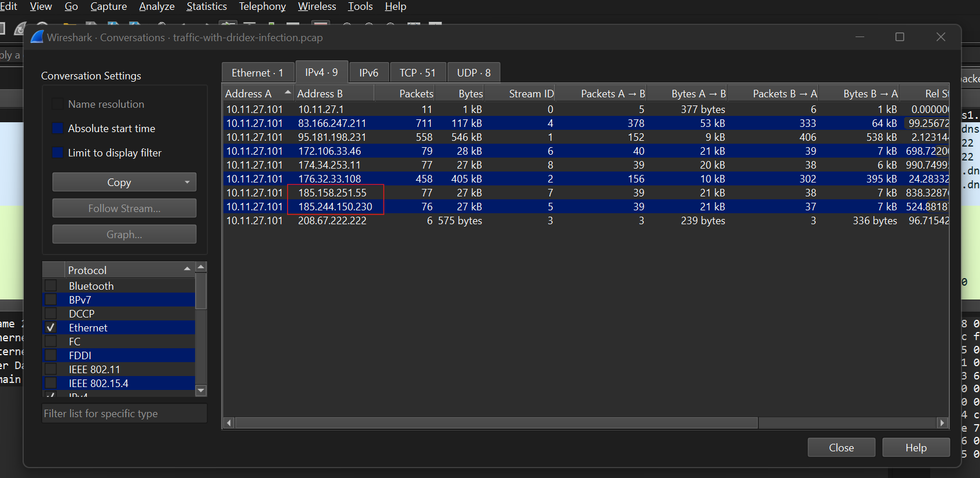Viewport: 980px width, 478px height.
Task: Click horizontal scrollbar right arrow
Action: 942,423
